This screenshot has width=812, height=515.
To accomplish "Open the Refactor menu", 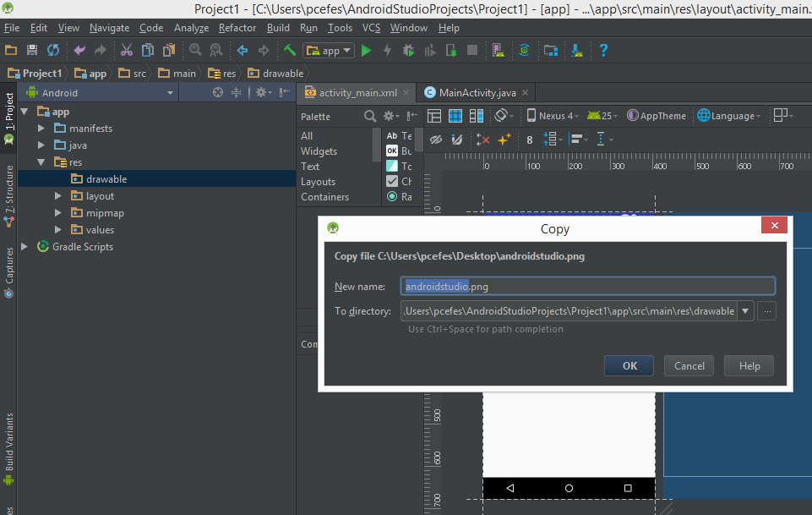I will [237, 27].
